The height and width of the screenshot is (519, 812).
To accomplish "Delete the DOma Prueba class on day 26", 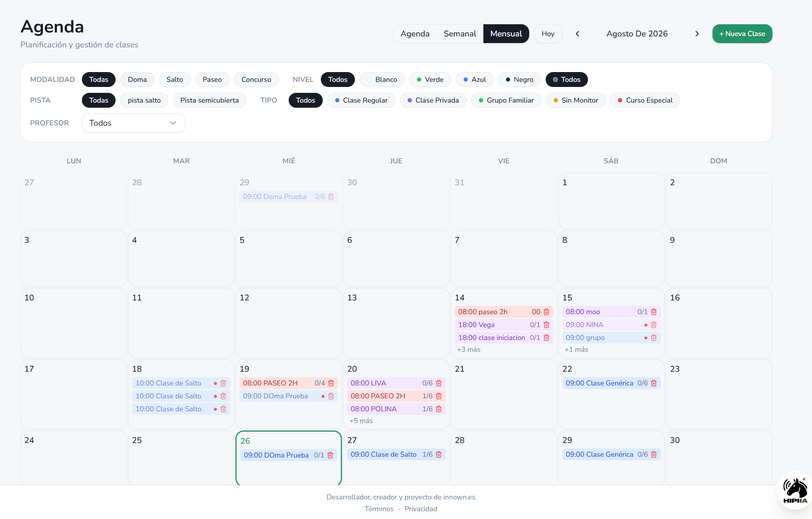I will (x=330, y=455).
